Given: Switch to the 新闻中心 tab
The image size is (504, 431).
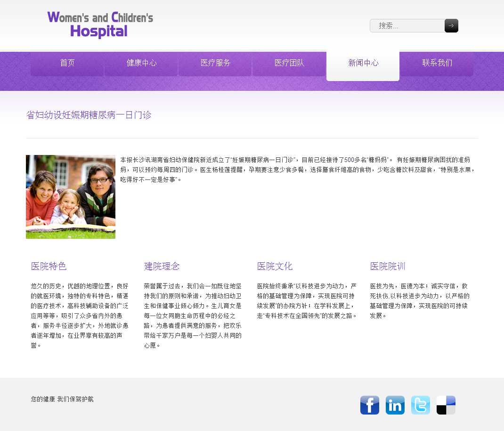Looking at the screenshot, I should point(363,63).
